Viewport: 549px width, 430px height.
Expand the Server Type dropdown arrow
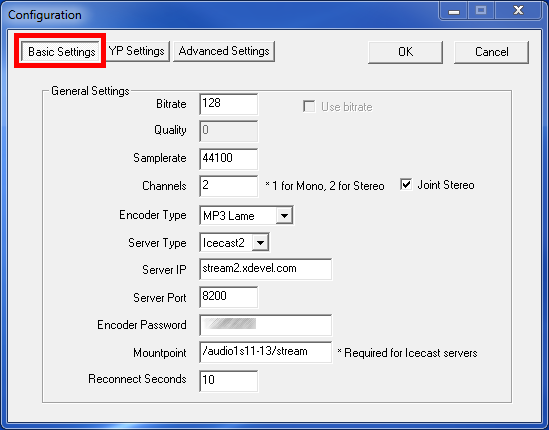coord(260,242)
